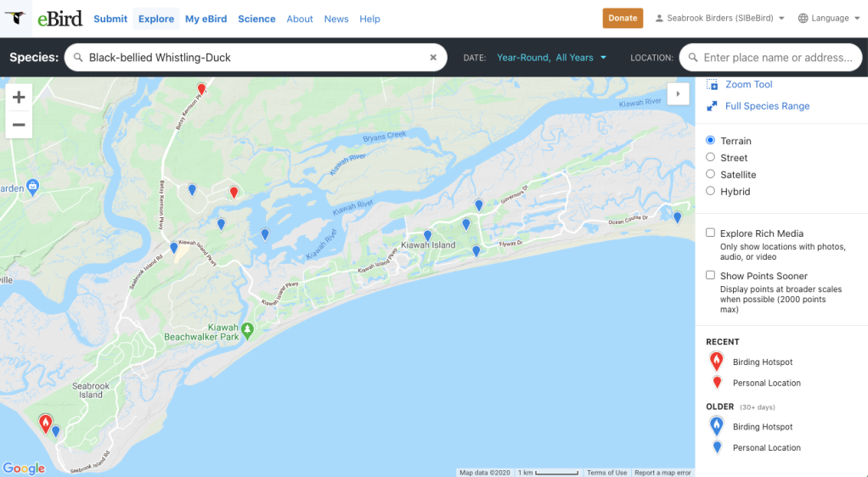Open the Submit menu
Screen dimensions: 868x477
click(x=110, y=19)
